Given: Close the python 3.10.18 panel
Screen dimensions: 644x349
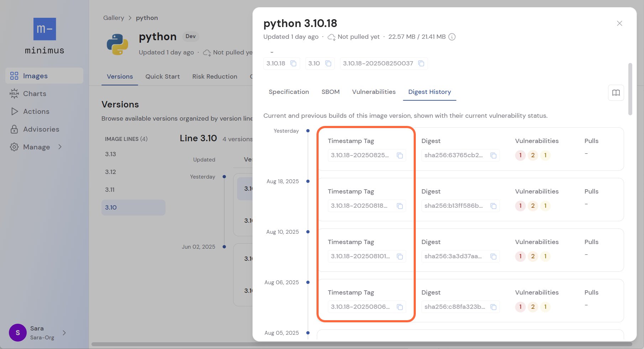Looking at the screenshot, I should tap(619, 23).
